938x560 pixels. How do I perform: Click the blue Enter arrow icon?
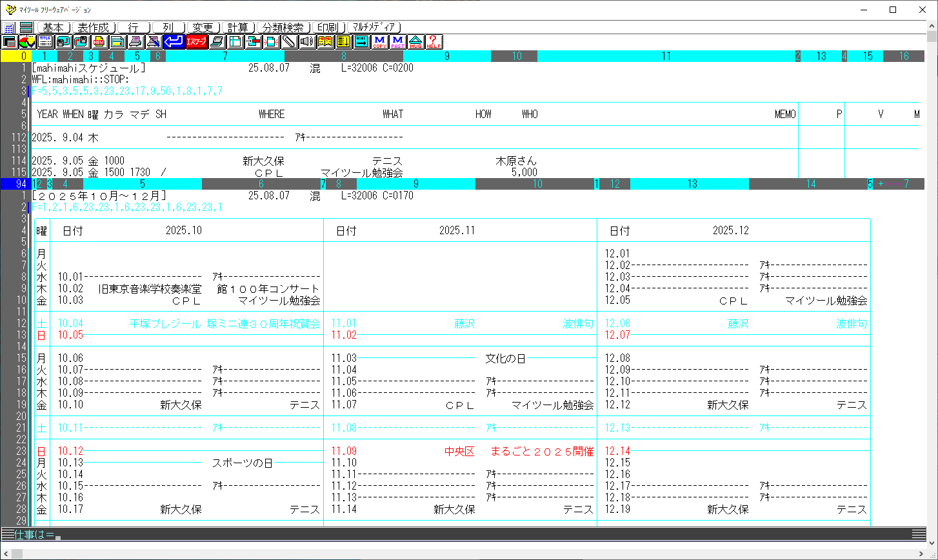(174, 42)
